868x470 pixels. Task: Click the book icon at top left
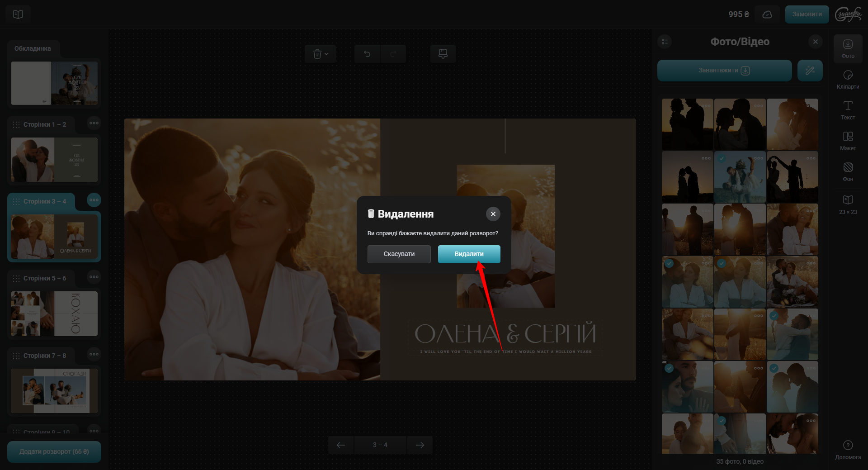pyautogui.click(x=18, y=14)
